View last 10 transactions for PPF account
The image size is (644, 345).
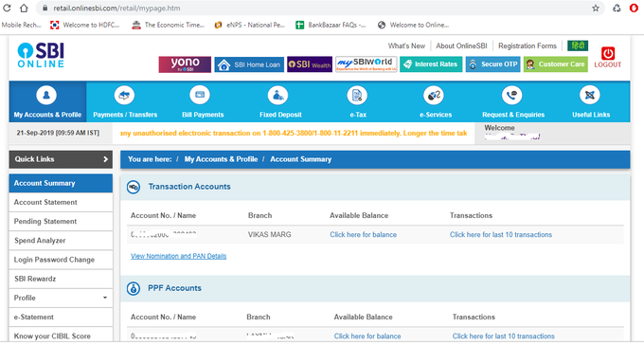coord(504,336)
